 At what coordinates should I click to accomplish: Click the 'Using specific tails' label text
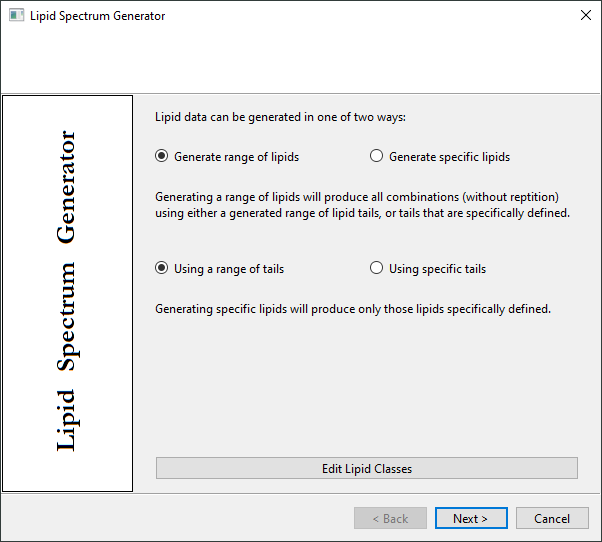[438, 269]
